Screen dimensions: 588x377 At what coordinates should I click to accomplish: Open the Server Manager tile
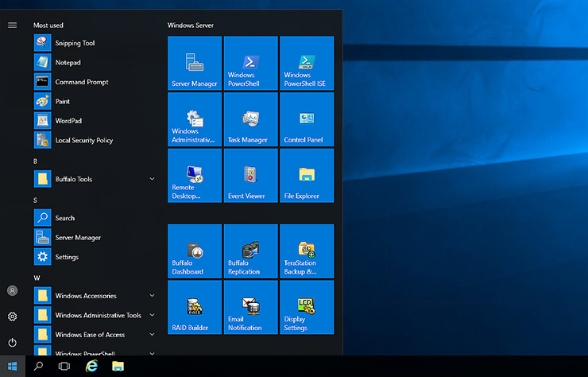tap(195, 63)
